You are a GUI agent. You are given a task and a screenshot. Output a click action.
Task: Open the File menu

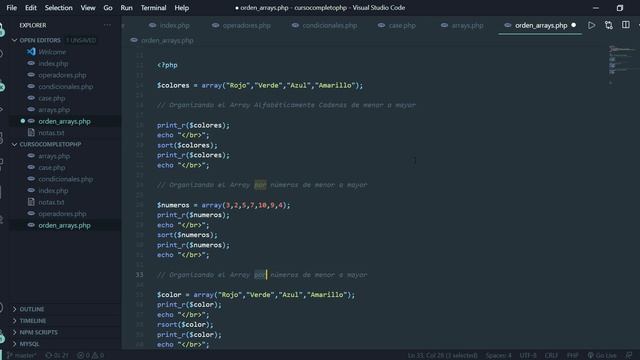pyautogui.click(x=11, y=8)
